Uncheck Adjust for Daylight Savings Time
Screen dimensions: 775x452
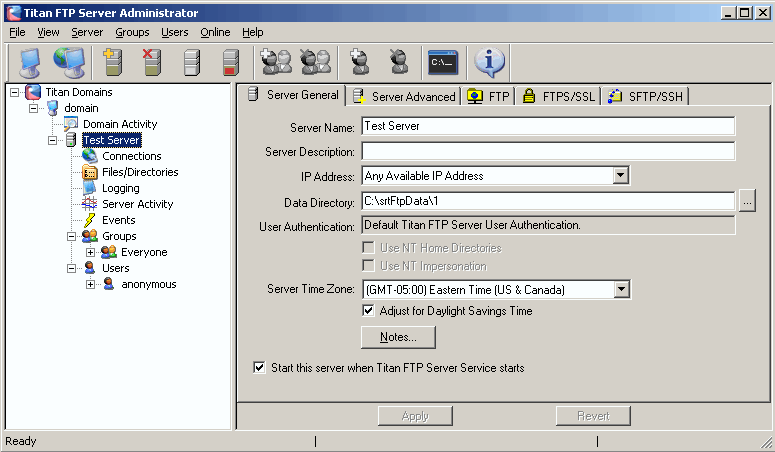tap(368, 311)
